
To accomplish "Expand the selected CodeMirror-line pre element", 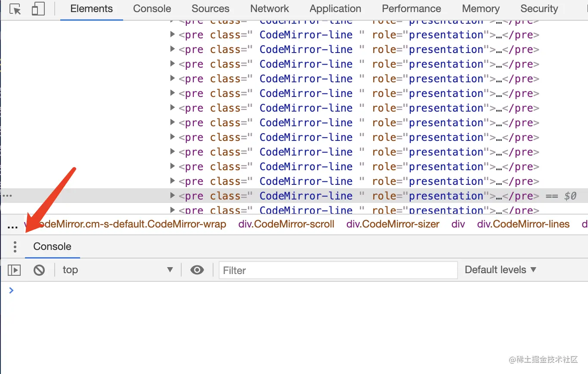I will coord(173,196).
